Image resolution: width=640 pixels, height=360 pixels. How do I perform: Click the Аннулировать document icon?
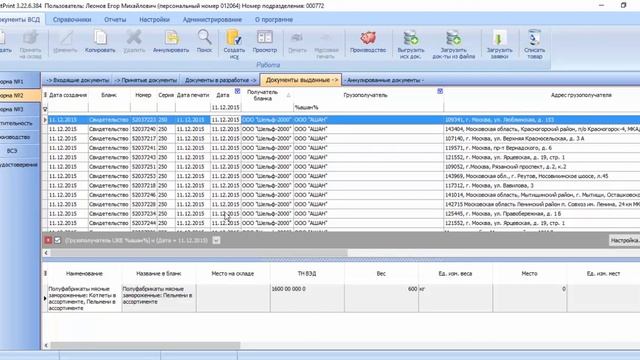click(171, 38)
